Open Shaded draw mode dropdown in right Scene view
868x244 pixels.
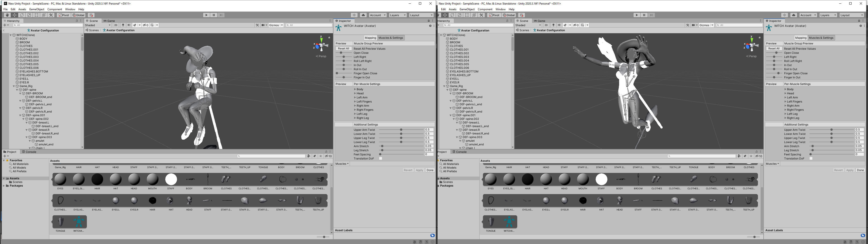coord(528,25)
